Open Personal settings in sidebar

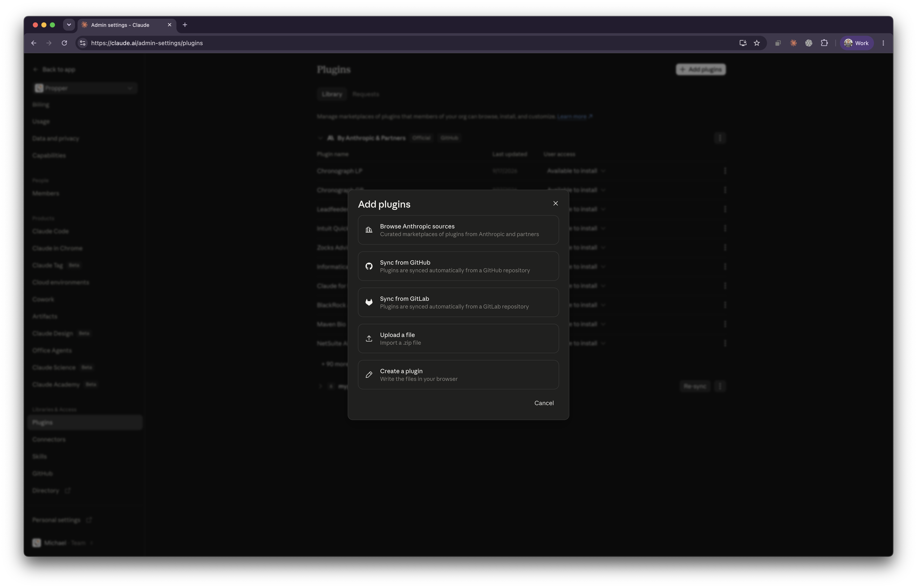click(x=62, y=520)
